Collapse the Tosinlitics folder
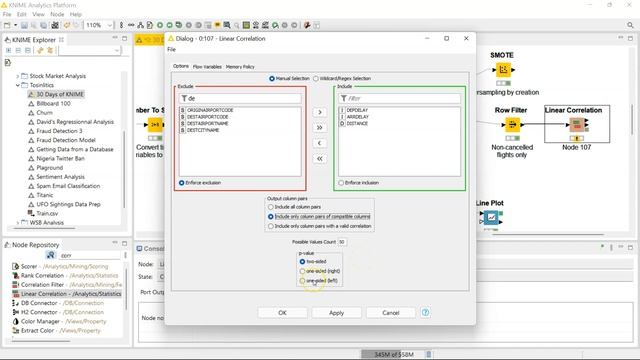The image size is (640, 360). pos(18,85)
